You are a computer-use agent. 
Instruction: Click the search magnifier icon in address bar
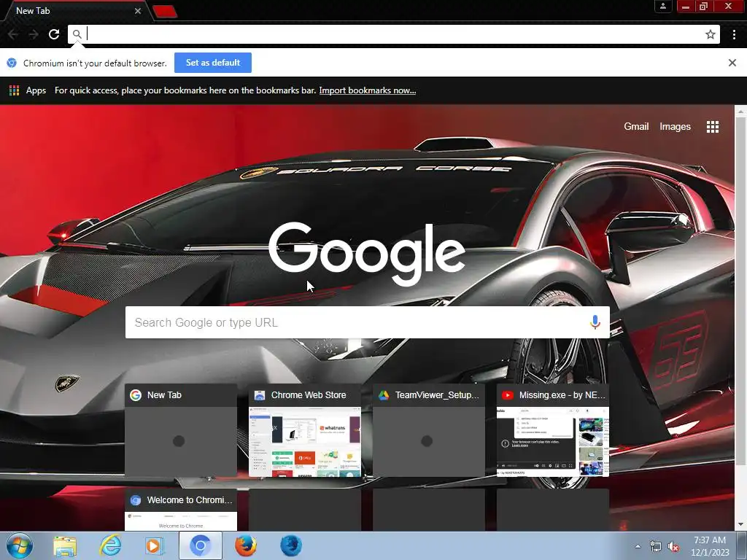77,34
